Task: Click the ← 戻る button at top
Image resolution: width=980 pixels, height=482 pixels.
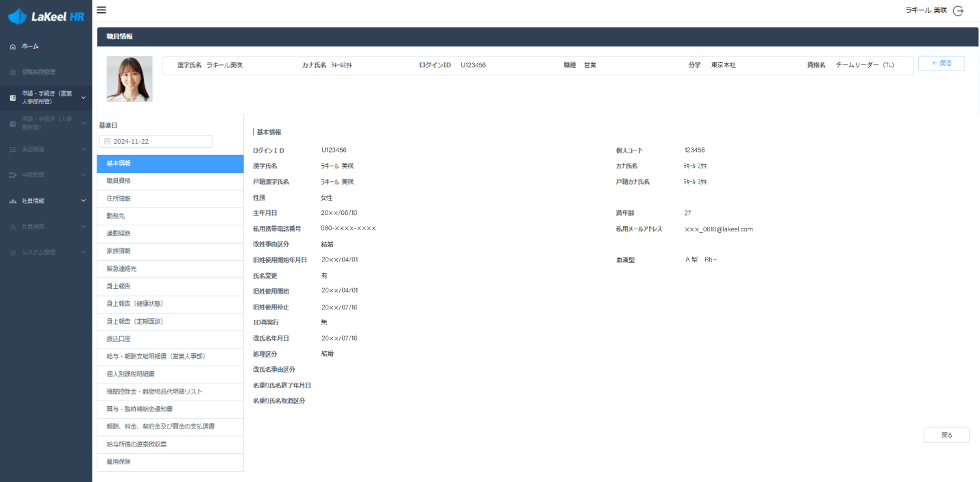Action: 941,63
